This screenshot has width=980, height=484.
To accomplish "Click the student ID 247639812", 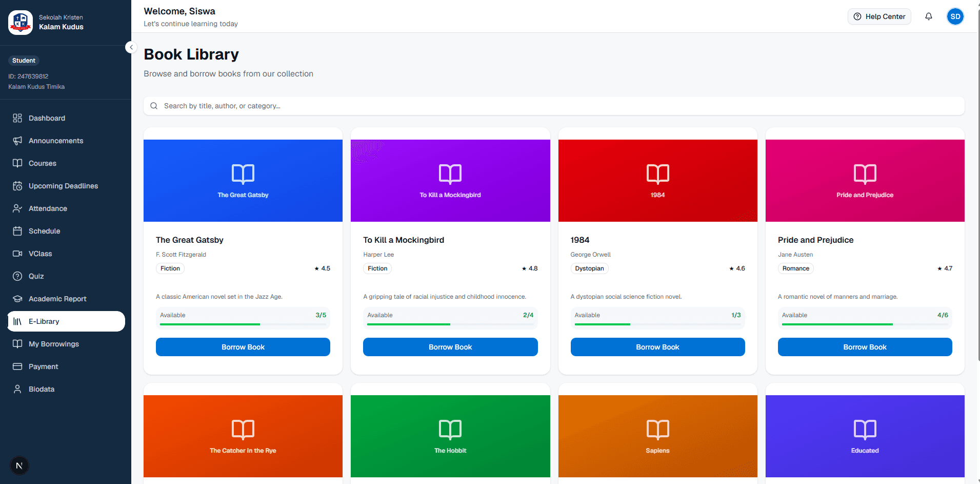I will (28, 76).
